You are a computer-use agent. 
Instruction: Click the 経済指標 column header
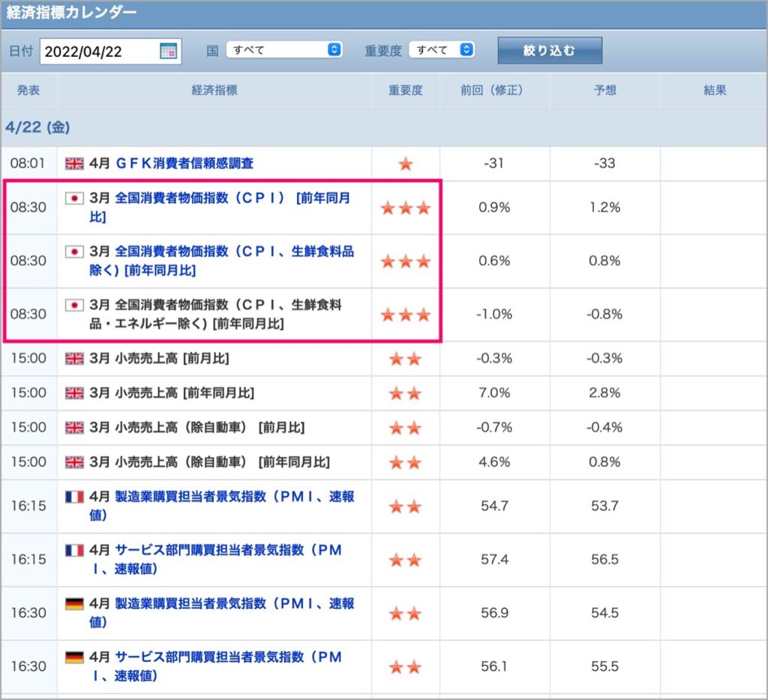[214, 90]
